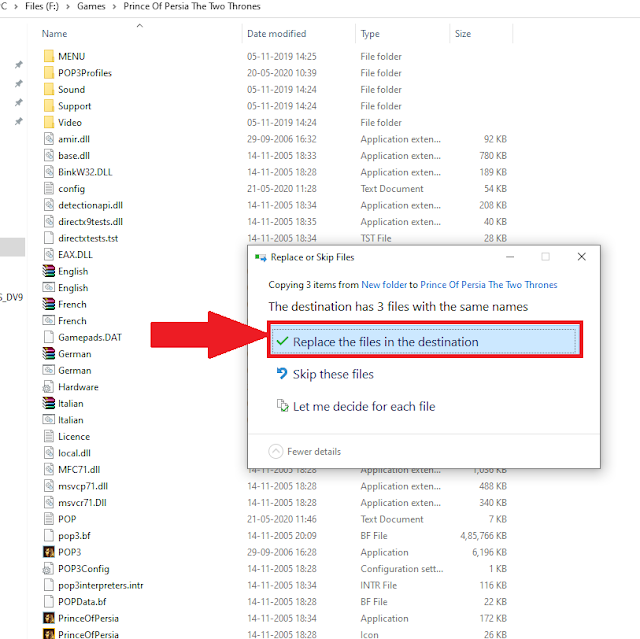The width and height of the screenshot is (640, 639).
Task: Select the Hardware settings file icon
Action: click(x=49, y=387)
